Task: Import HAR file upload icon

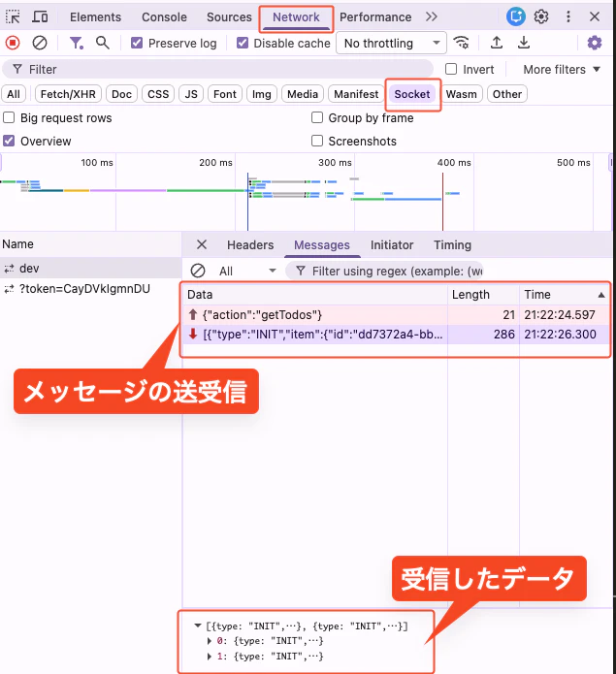Action: (x=497, y=43)
